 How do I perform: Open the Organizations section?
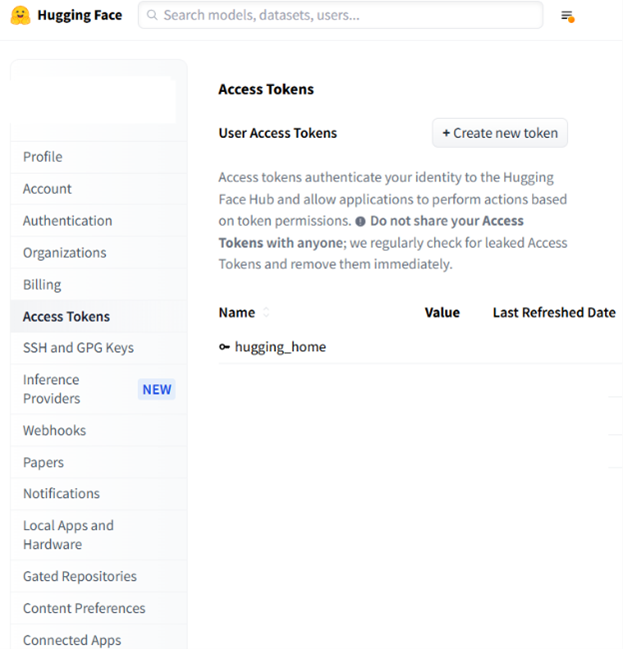tap(99, 252)
